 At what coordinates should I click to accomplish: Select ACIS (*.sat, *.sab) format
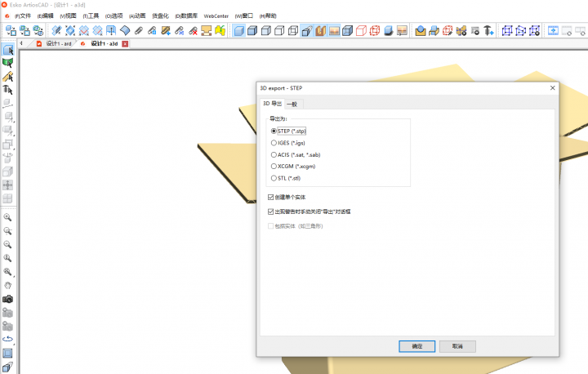274,154
